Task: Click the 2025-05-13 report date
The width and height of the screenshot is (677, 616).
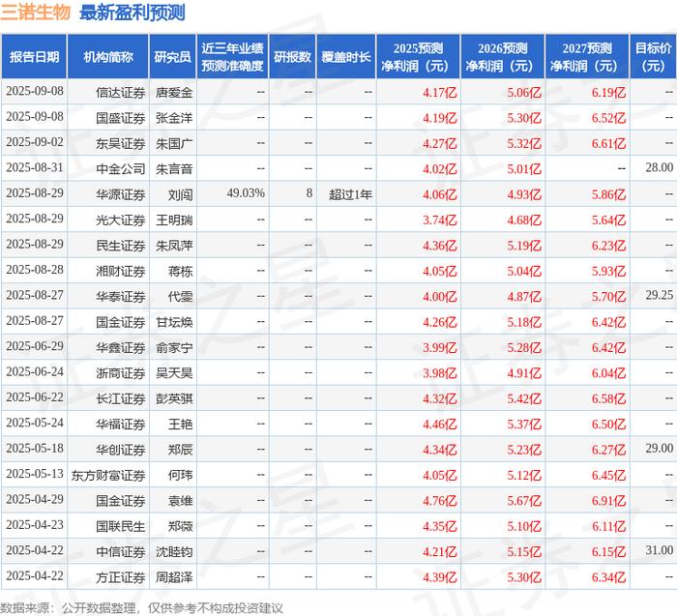Action: click(35, 474)
